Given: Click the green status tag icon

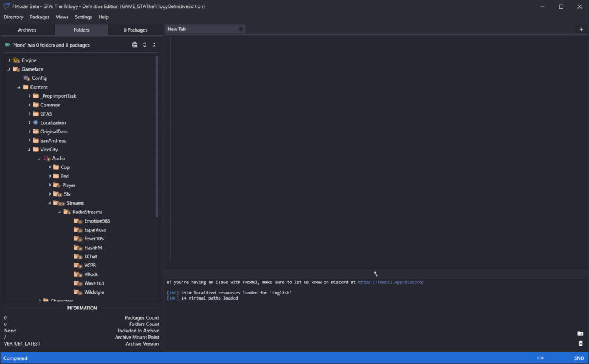Looking at the screenshot, I should 7,45.
